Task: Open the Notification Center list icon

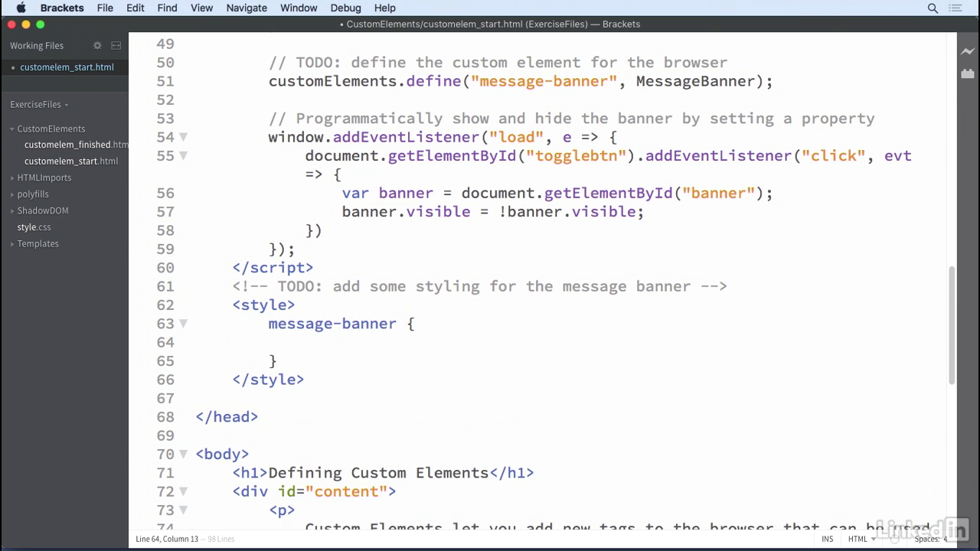Action: click(955, 8)
